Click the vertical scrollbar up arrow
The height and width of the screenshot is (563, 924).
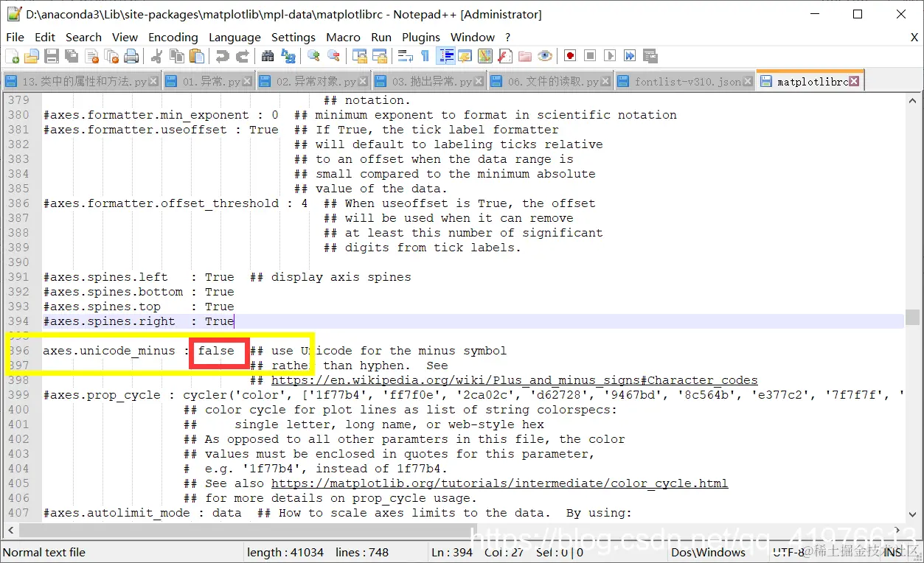click(913, 99)
